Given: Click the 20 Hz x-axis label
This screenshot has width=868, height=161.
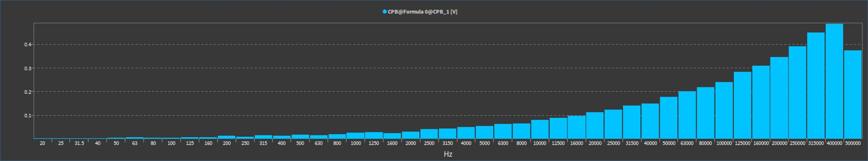Looking at the screenshot, I should point(42,143).
